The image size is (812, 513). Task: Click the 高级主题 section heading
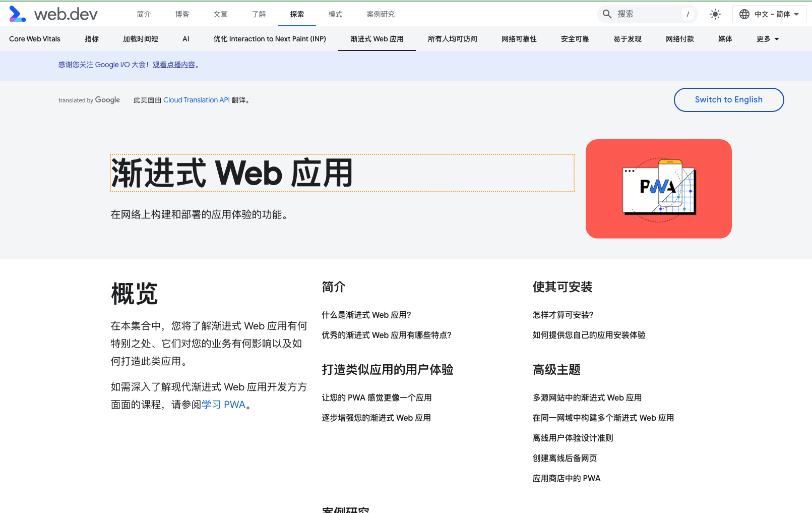[556, 370]
